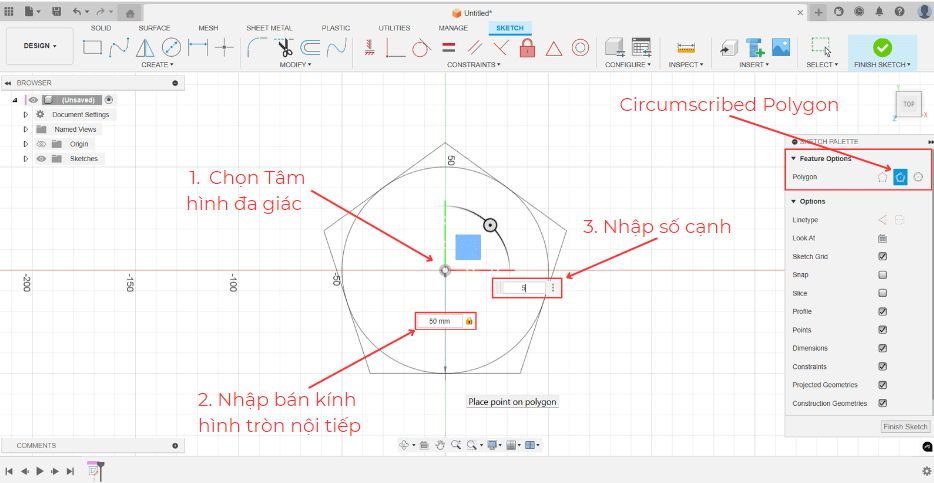This screenshot has width=934, height=483.
Task: Click the 50 mm radius input field
Action: coord(440,321)
